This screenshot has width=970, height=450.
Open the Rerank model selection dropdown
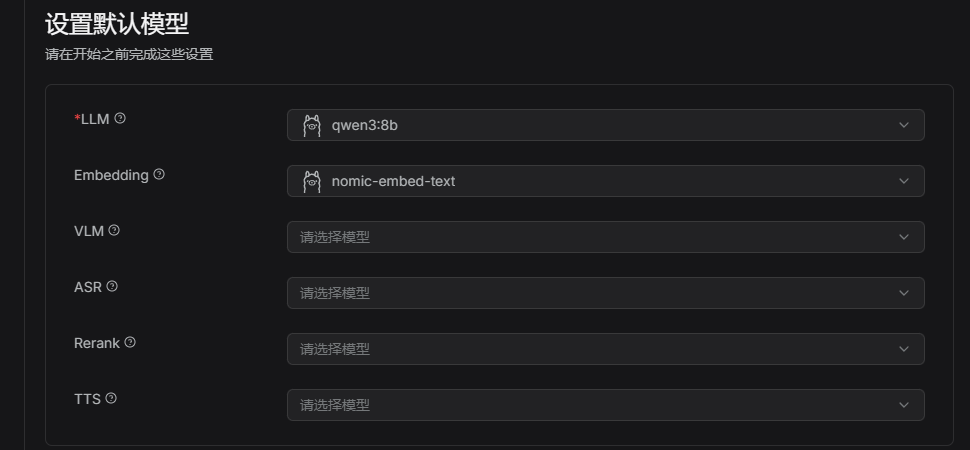click(606, 349)
